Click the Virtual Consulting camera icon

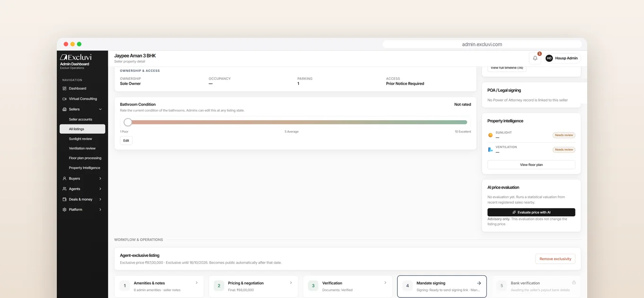tap(64, 99)
